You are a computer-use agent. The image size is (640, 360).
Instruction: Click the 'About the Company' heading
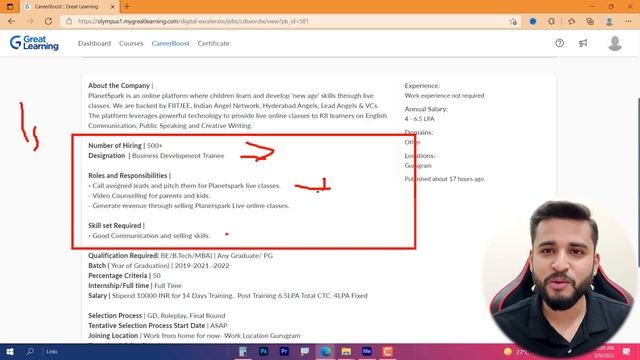[119, 85]
